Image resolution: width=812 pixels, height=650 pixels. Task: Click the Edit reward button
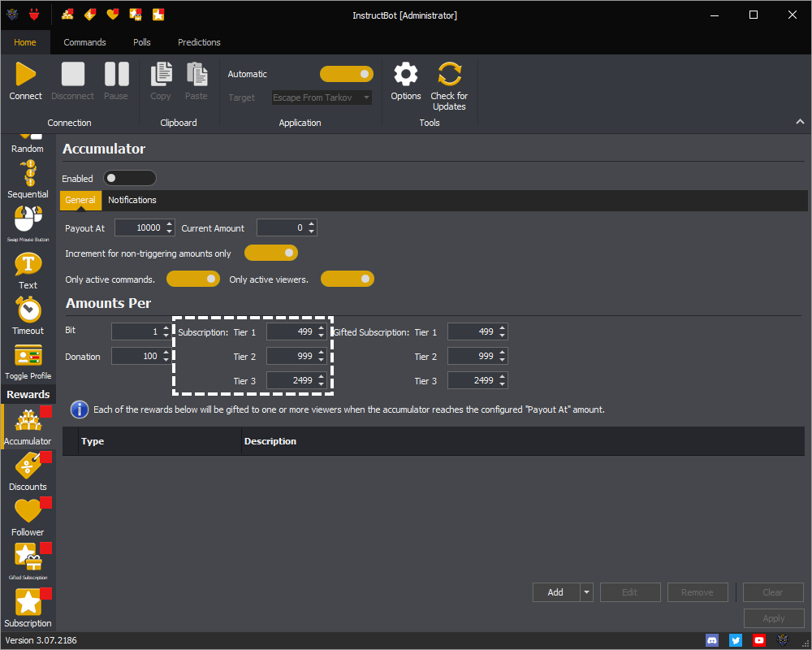click(x=630, y=592)
